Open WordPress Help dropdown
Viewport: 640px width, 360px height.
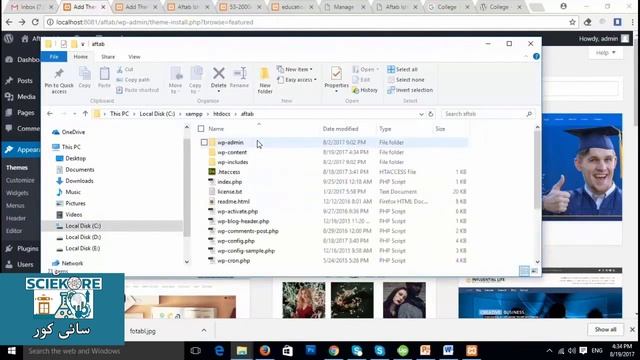[605, 53]
